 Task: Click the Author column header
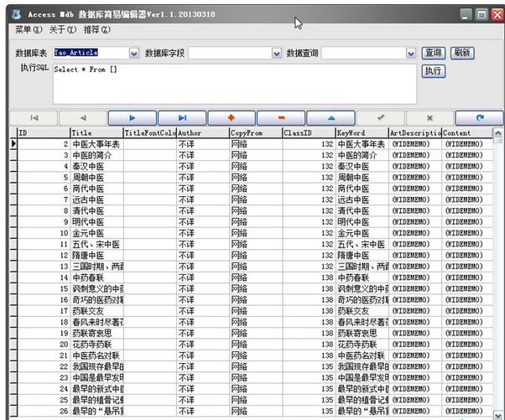click(x=203, y=133)
